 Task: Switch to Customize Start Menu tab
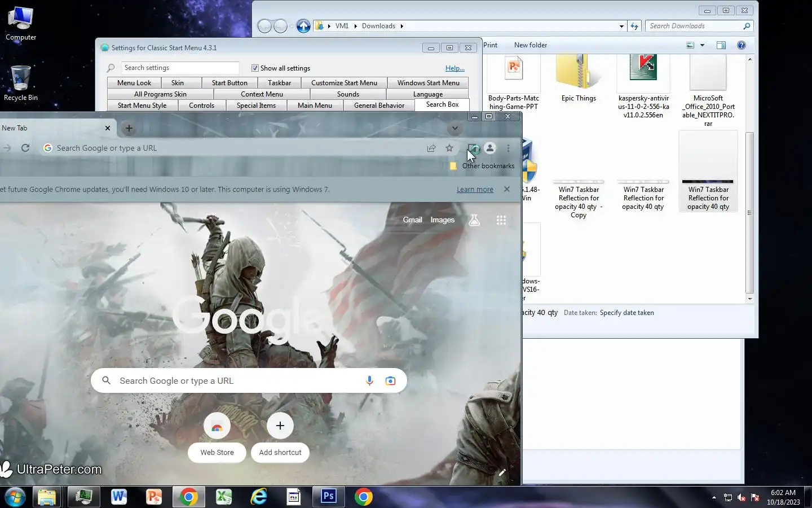click(x=344, y=83)
